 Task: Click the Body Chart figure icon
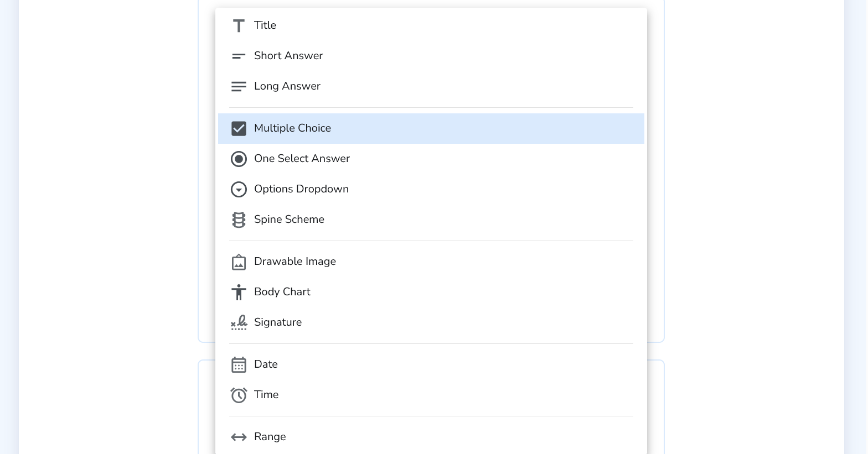tap(239, 292)
